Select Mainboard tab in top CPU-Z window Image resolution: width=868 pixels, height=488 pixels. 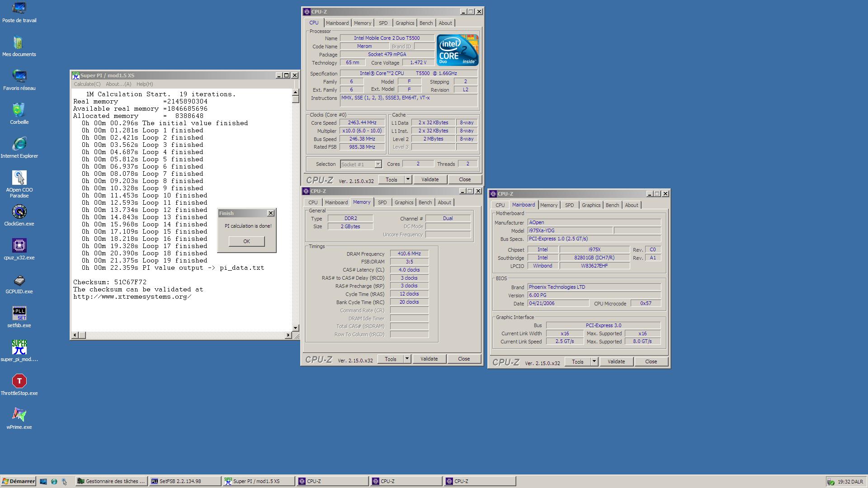(x=337, y=23)
